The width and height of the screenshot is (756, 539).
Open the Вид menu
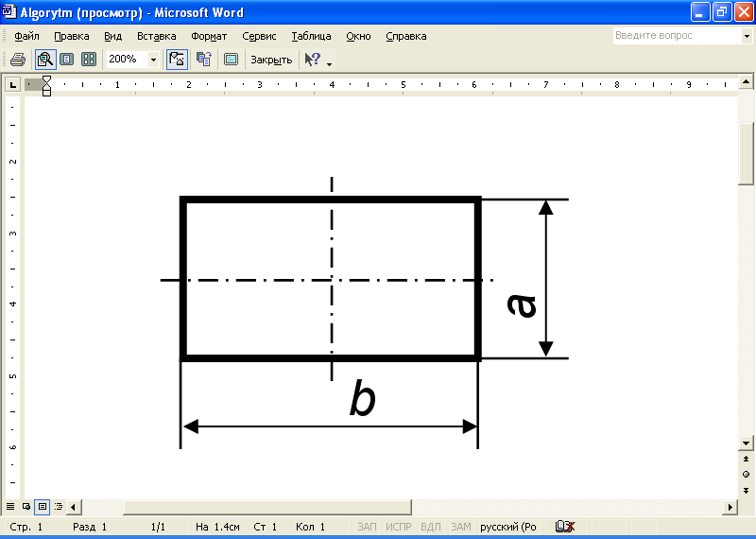[112, 36]
